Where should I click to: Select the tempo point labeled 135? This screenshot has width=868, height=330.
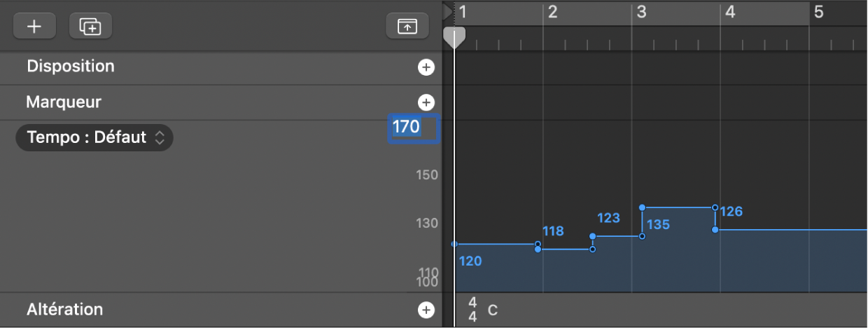[x=643, y=208]
